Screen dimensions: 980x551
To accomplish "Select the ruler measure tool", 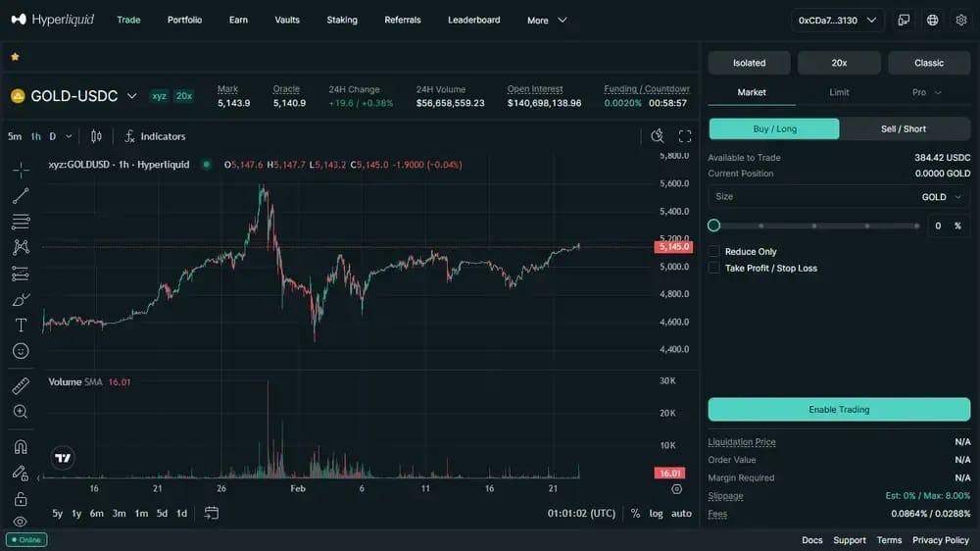I will tap(21, 386).
